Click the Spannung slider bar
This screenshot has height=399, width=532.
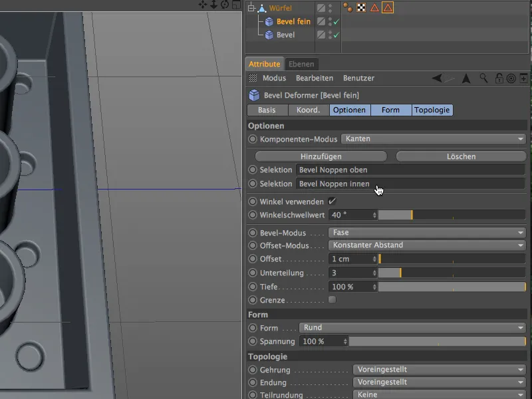pyautogui.click(x=437, y=341)
